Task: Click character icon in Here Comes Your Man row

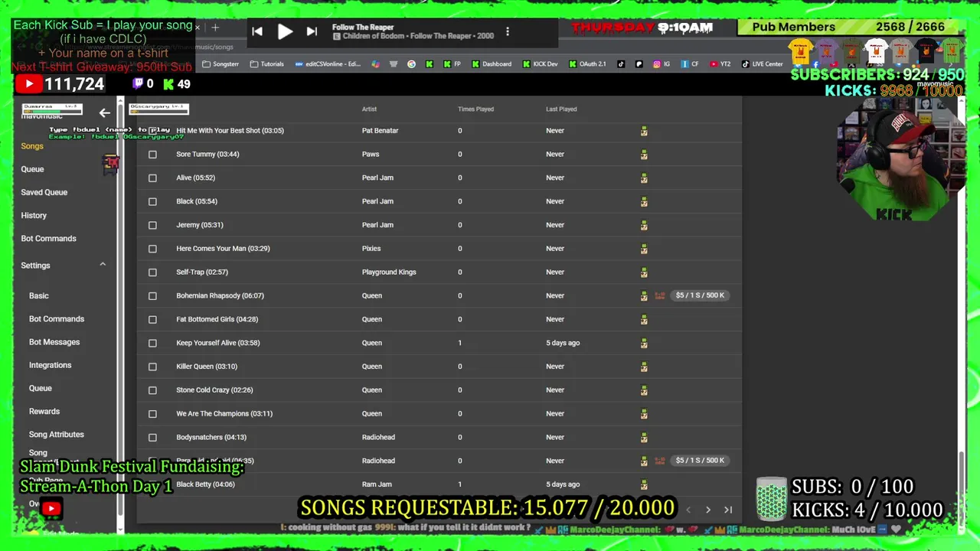Action: 644,249
